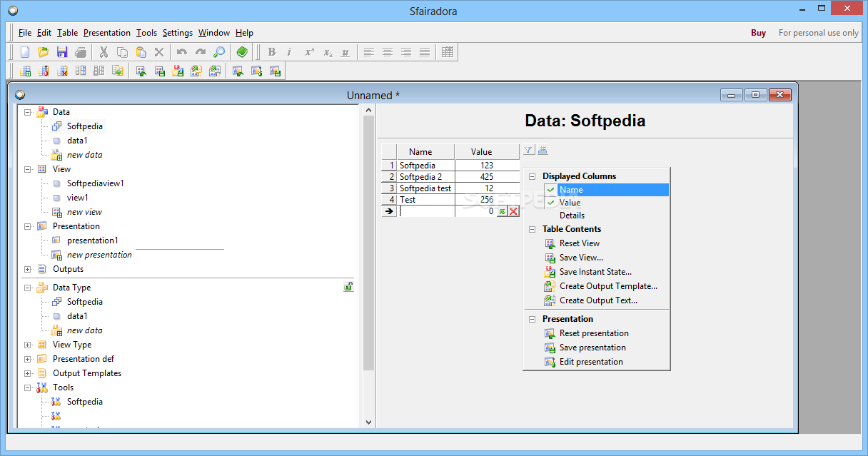
Task: Open a file using folder icon
Action: pyautogui.click(x=43, y=52)
